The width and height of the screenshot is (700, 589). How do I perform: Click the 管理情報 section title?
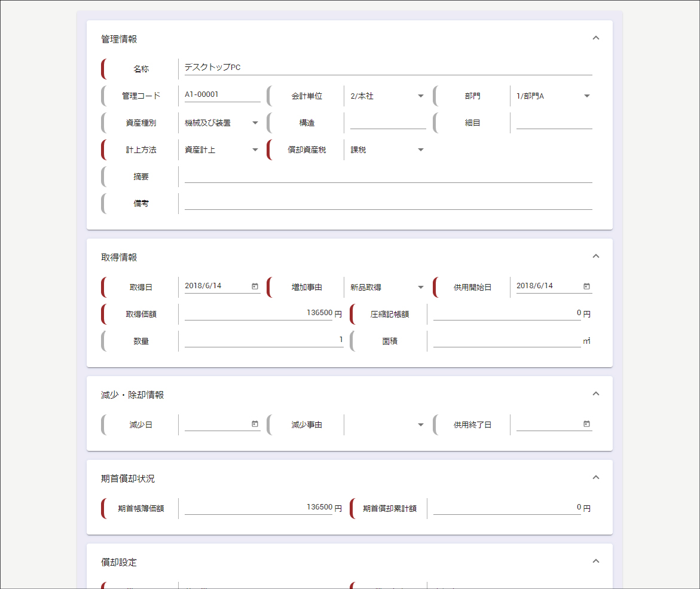click(x=119, y=39)
